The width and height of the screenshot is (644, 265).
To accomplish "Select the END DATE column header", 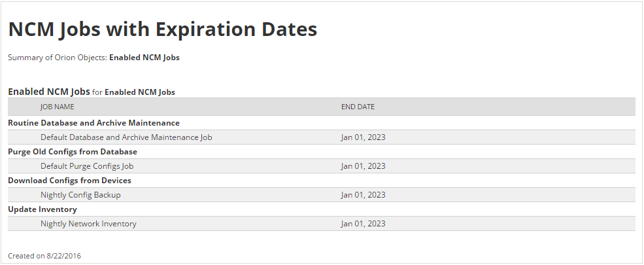I will [x=358, y=107].
